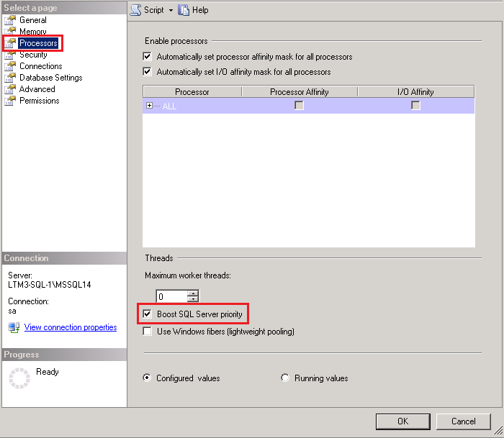Click the General page icon
Image resolution: width=504 pixels, height=438 pixels.
(x=10, y=20)
